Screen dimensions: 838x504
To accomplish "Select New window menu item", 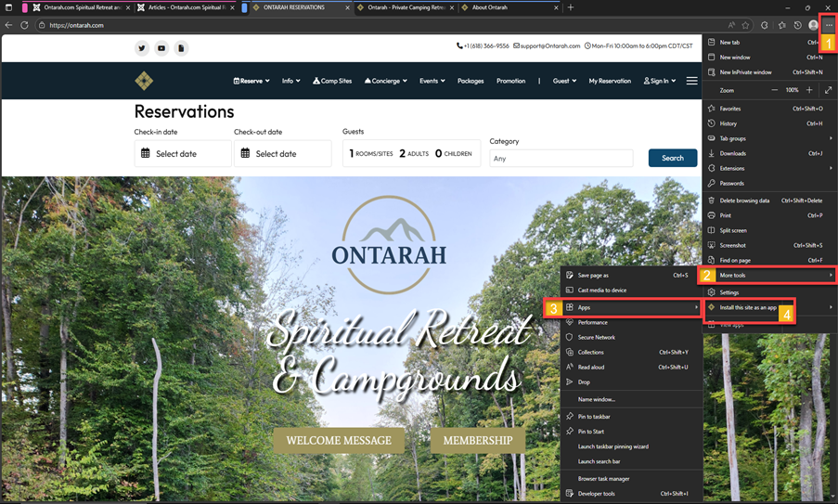I will coord(769,58).
